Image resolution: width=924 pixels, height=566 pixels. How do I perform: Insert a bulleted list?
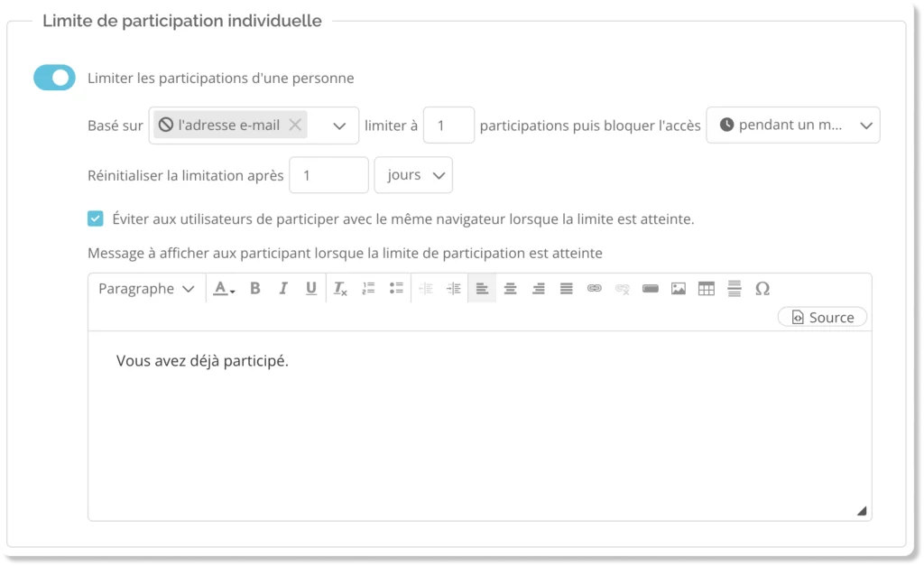click(x=395, y=289)
